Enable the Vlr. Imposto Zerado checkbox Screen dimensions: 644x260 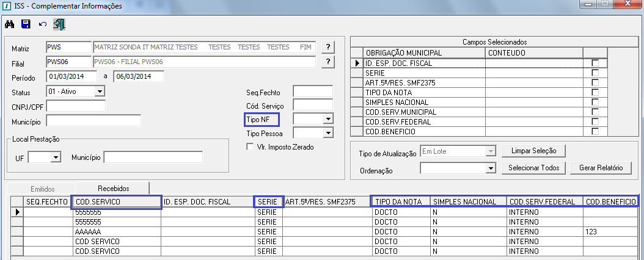click(x=249, y=146)
